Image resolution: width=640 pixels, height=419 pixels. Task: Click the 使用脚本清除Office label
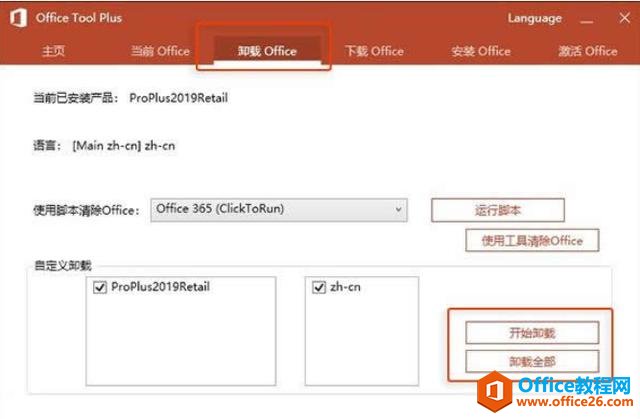click(x=86, y=211)
